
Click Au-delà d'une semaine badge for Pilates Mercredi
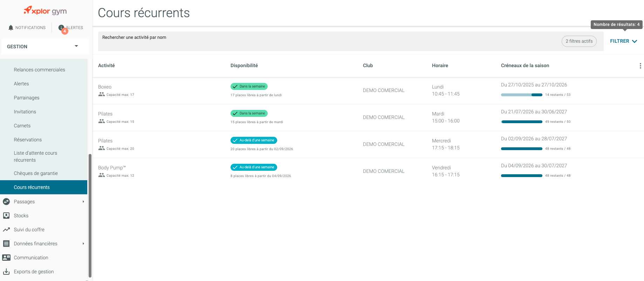click(254, 140)
